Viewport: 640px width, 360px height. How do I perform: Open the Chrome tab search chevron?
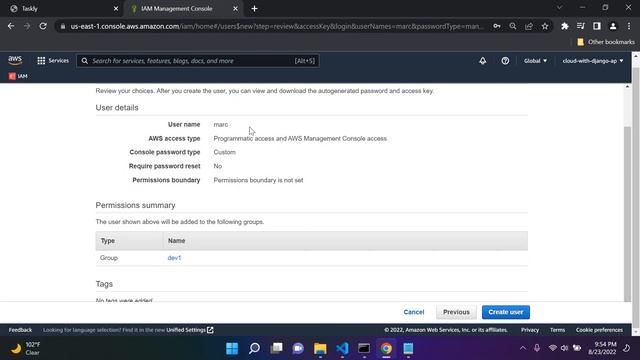coord(560,8)
